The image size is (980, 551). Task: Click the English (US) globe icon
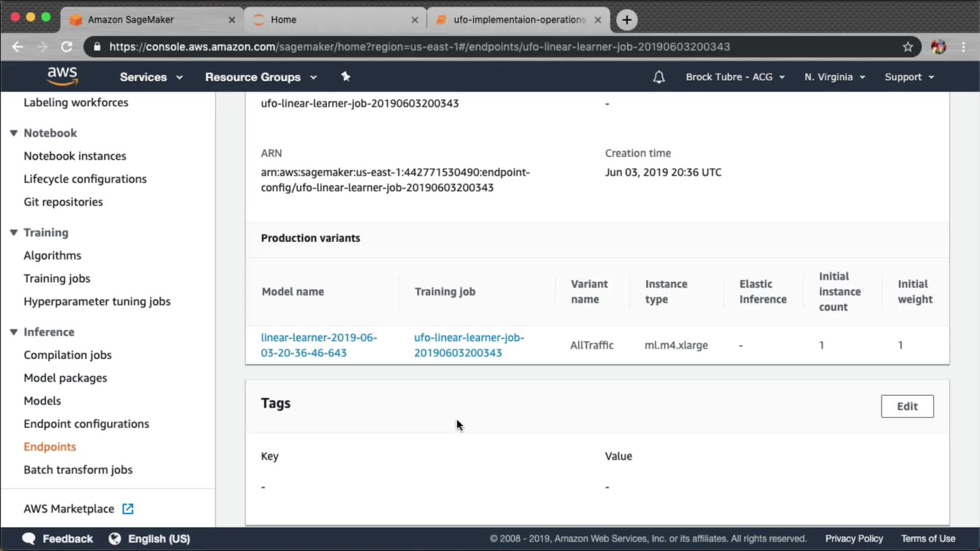click(x=115, y=539)
